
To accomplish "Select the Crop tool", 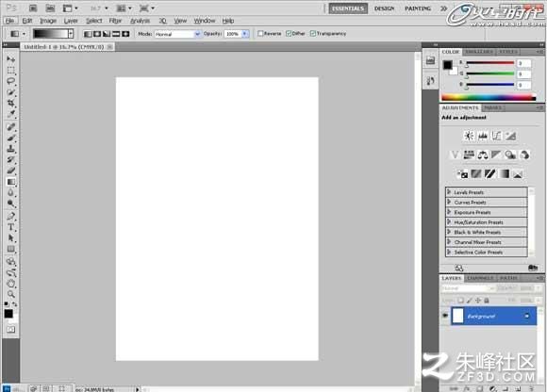I will point(10,103).
